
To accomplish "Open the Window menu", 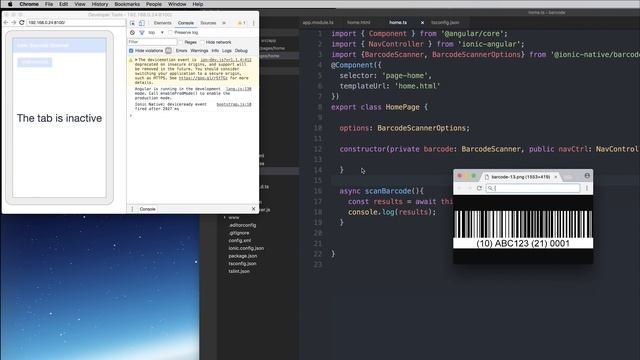I will [177, 4].
